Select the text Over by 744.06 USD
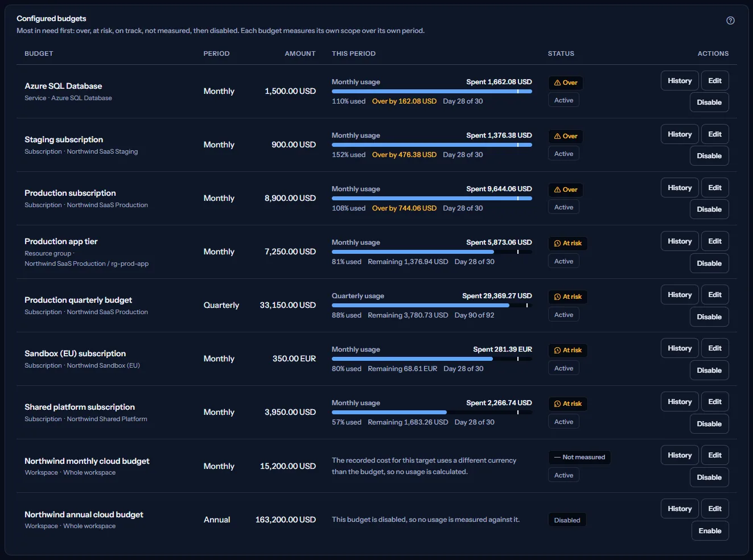The image size is (753, 560). 404,208
